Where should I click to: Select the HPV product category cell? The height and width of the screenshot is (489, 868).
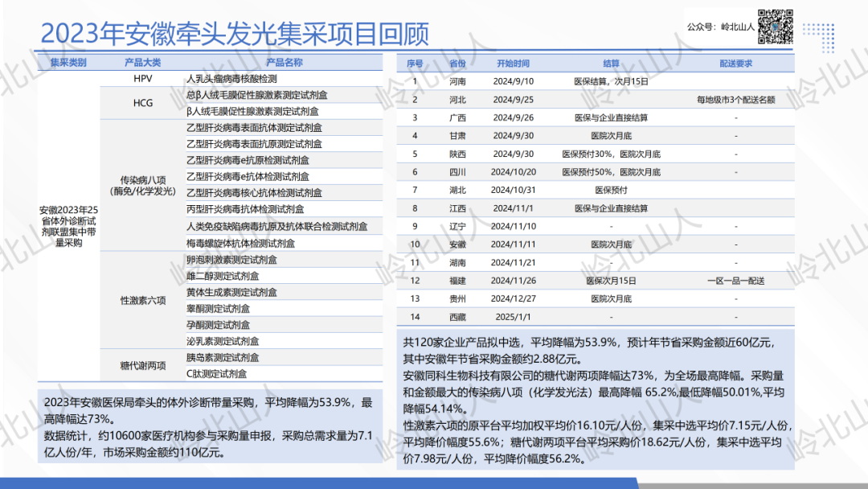[x=143, y=79]
